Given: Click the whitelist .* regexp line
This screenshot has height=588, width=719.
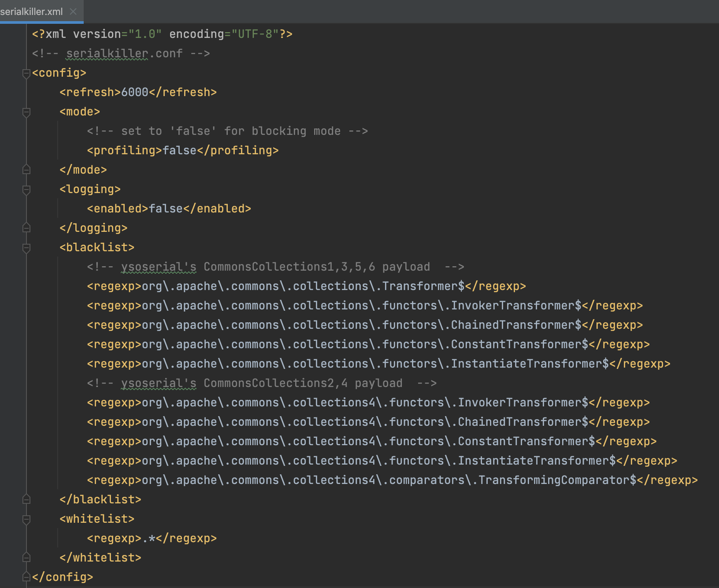Looking at the screenshot, I should click(x=152, y=538).
